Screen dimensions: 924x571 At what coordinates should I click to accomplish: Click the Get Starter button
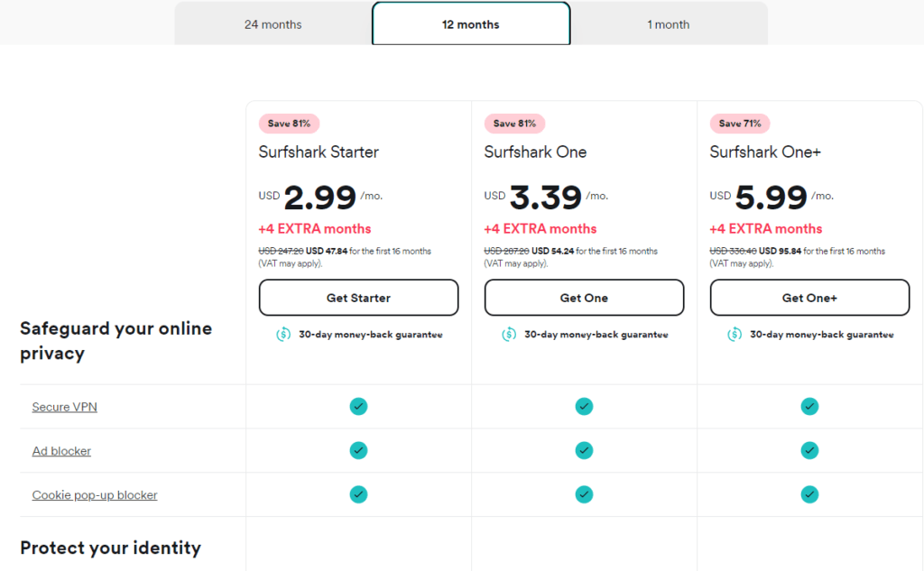pyautogui.click(x=358, y=298)
